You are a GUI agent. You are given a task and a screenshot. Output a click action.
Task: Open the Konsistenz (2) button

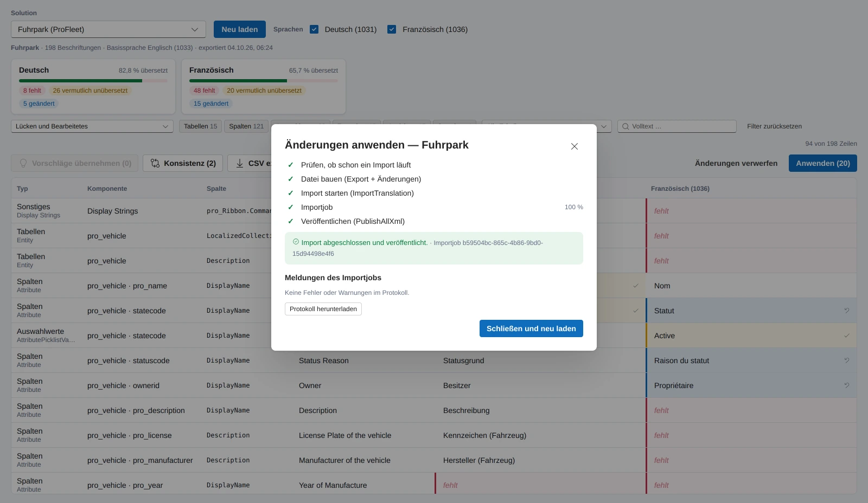coord(183,163)
